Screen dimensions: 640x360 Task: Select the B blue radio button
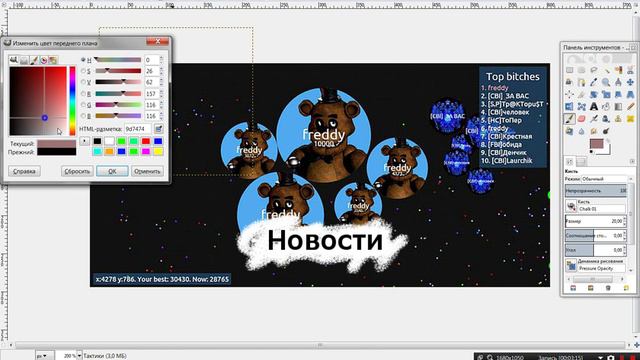click(83, 116)
